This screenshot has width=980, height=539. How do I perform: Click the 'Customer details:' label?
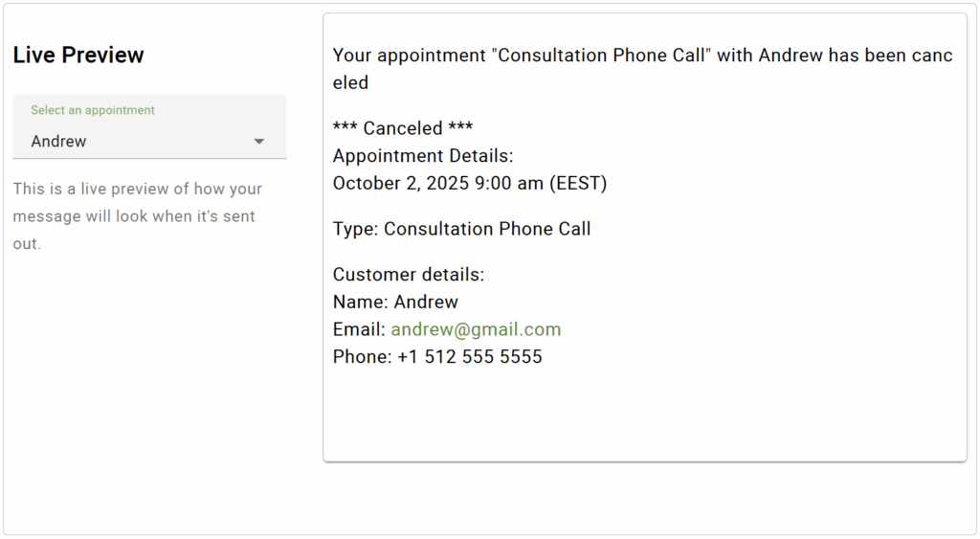pyautogui.click(x=409, y=275)
